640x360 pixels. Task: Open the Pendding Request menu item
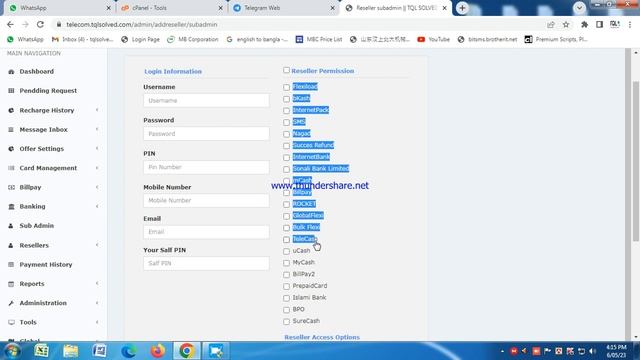(x=48, y=91)
